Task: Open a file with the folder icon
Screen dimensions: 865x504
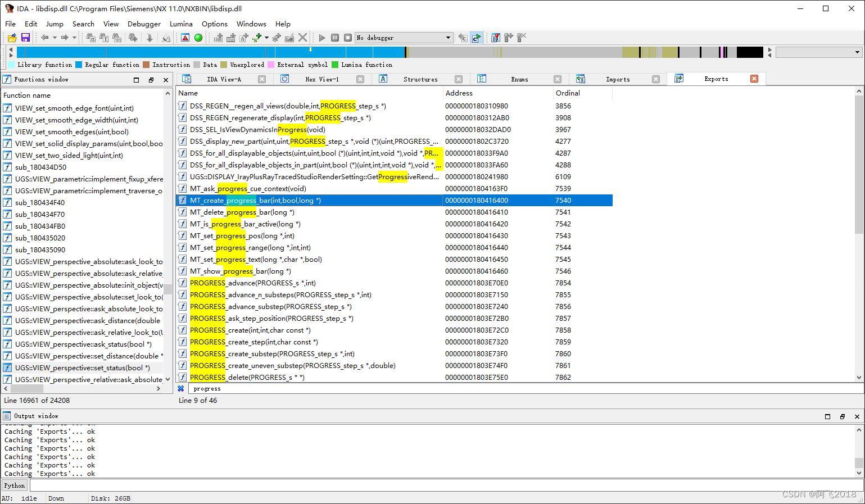Action: pyautogui.click(x=11, y=37)
